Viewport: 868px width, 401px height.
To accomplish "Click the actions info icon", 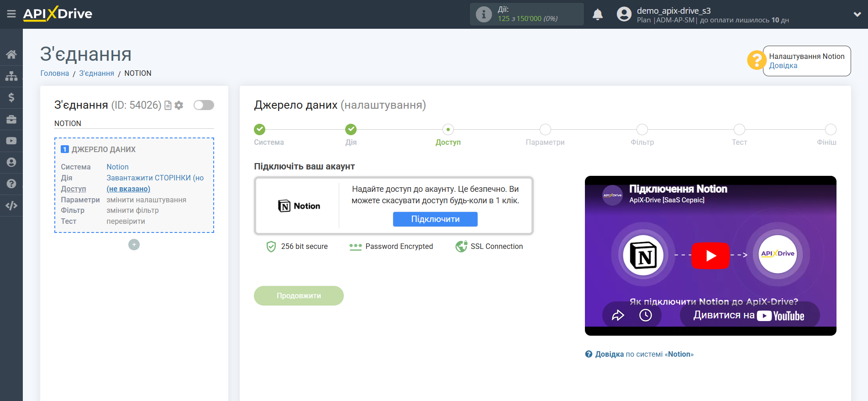I will [484, 14].
